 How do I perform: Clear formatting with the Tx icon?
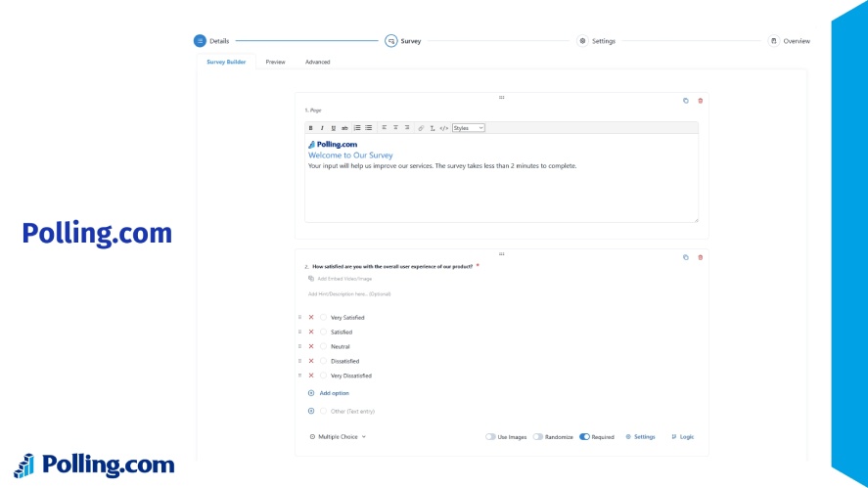click(433, 128)
